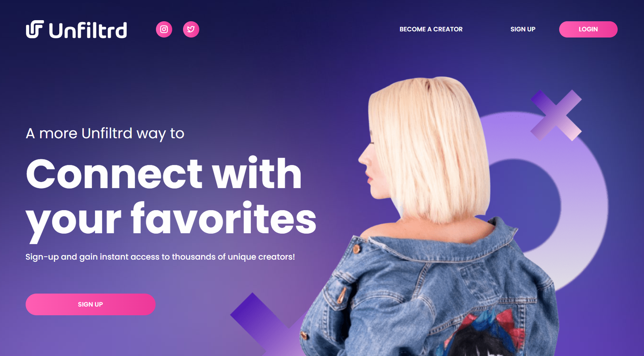Open the Twitter bird icon
This screenshot has height=356, width=644.
tap(191, 29)
